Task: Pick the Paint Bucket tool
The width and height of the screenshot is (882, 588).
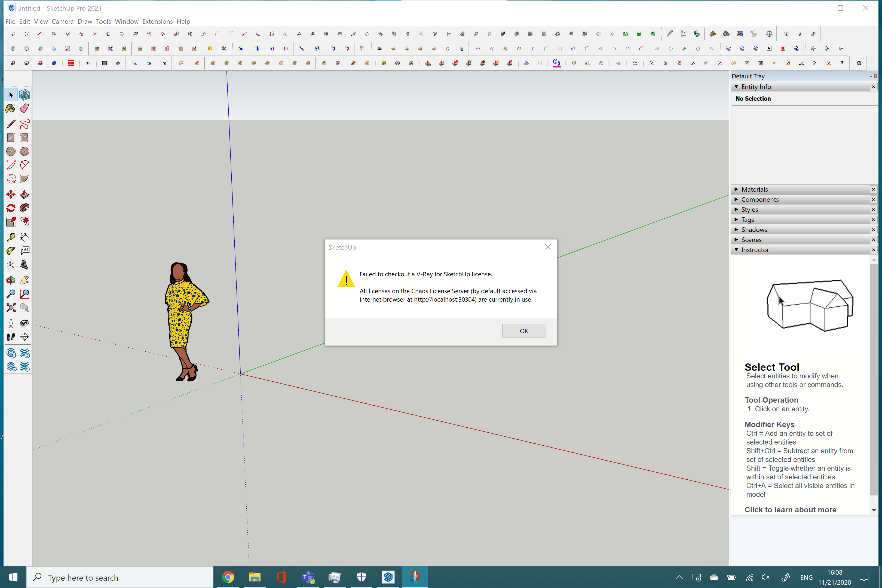Action: pos(11,109)
